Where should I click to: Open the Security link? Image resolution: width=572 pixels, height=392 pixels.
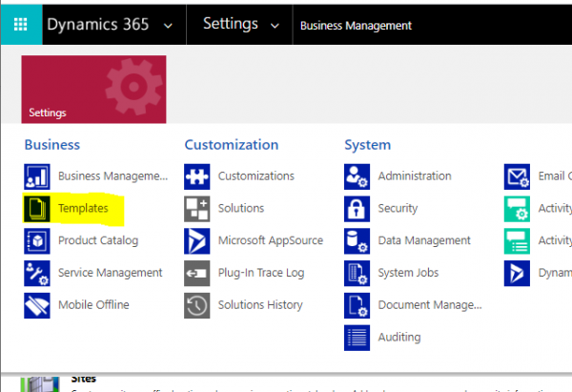[x=398, y=209]
